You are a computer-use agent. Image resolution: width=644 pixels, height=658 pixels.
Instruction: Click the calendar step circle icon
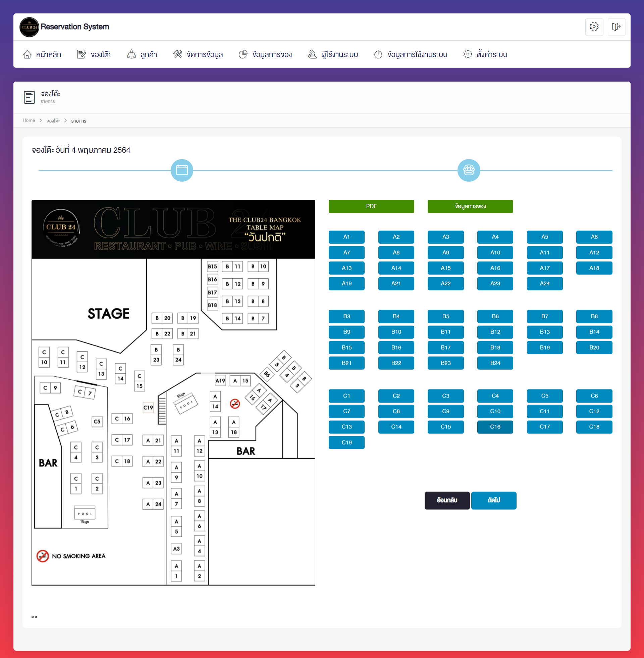[182, 170]
